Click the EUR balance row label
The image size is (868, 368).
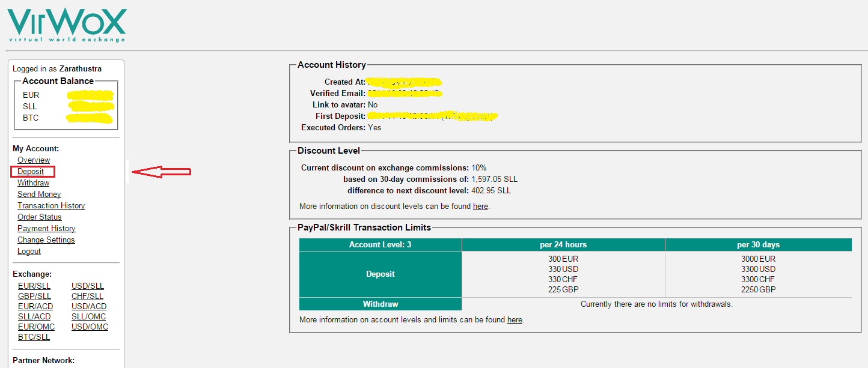[x=31, y=95]
